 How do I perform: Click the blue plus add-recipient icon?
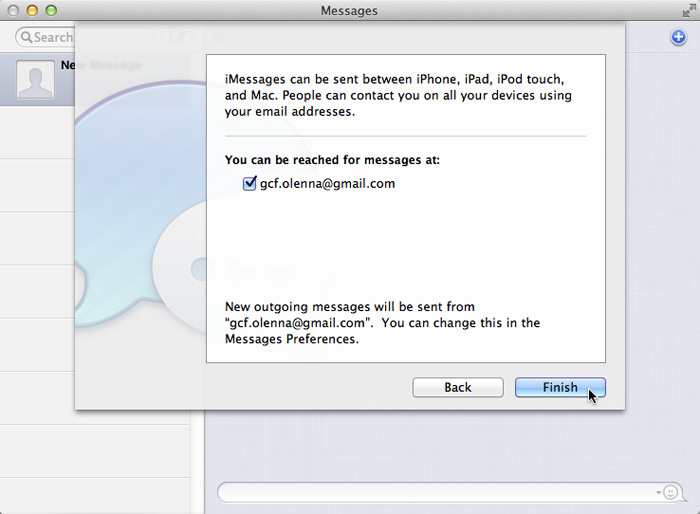coord(678,37)
